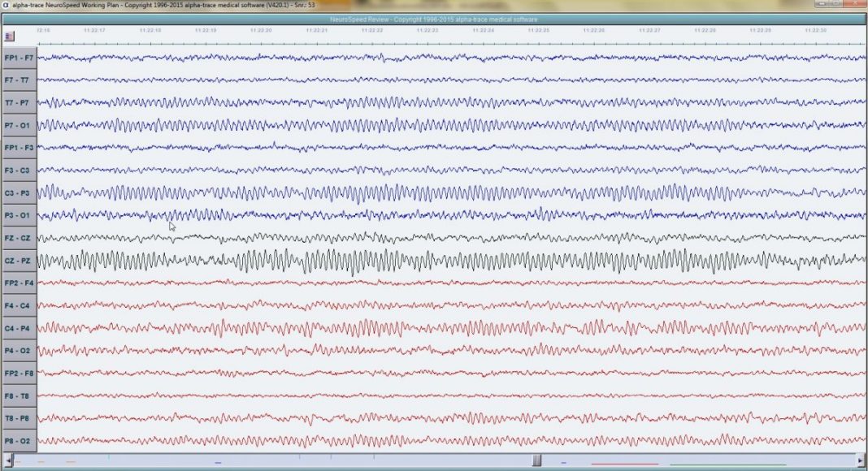Select the C3 - P3 channel label
The width and height of the screenshot is (868, 471).
pyautogui.click(x=20, y=193)
